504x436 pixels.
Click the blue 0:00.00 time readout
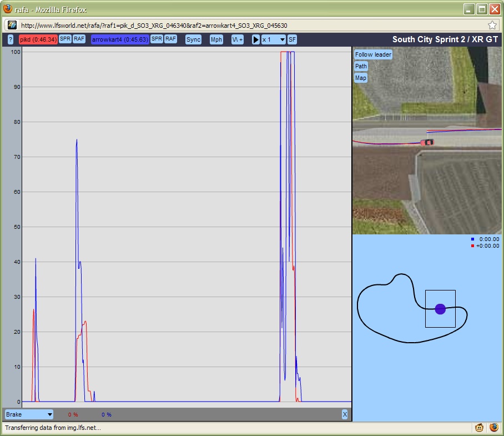pyautogui.click(x=489, y=239)
